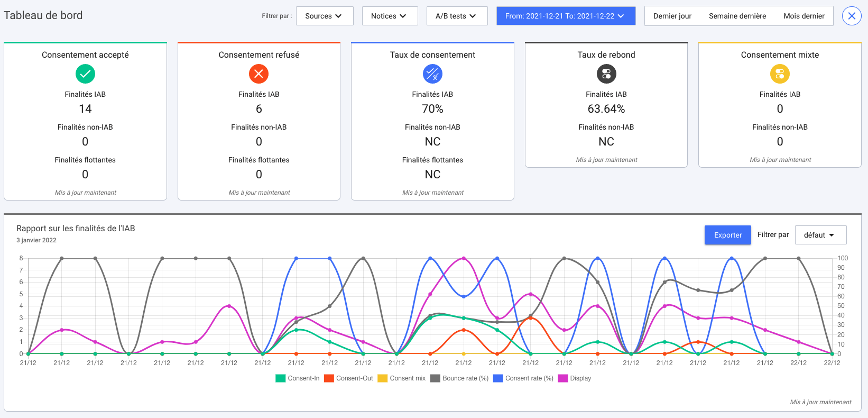Toggle Consent-Out series in chart legend

pos(348,378)
